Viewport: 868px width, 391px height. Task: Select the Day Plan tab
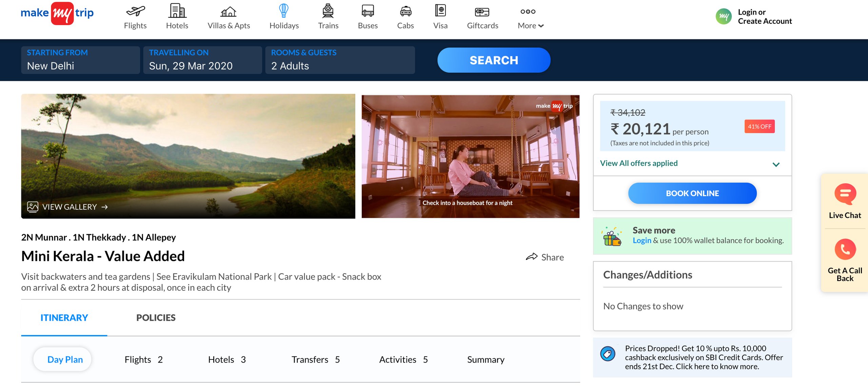[x=65, y=359]
